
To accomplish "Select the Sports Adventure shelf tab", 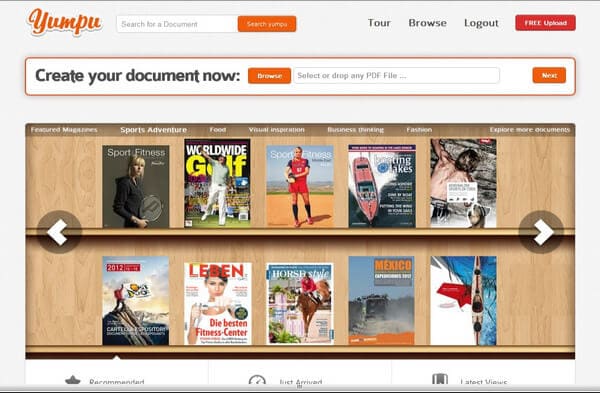I will click(153, 130).
